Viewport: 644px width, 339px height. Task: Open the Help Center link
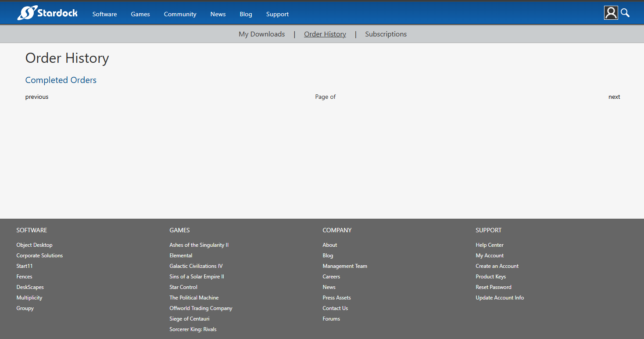coord(489,245)
